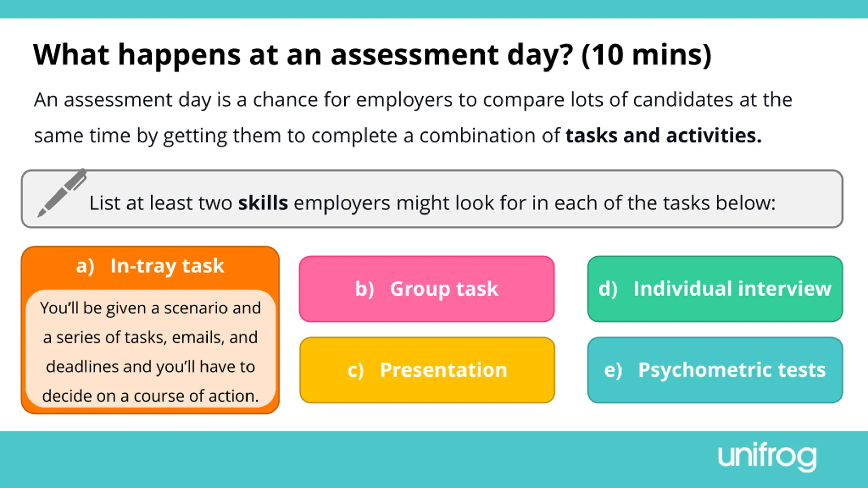
Task: Click the pen icon in instruction box
Action: (62, 192)
